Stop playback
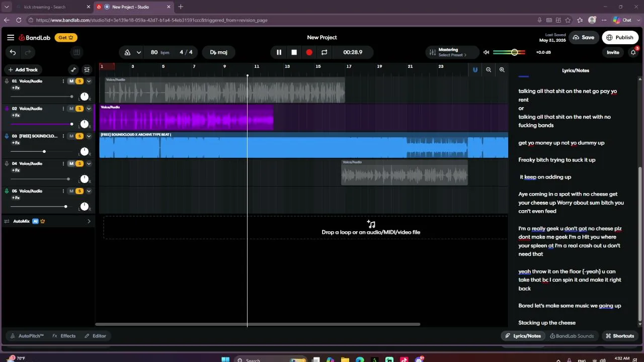Image resolution: width=644 pixels, height=362 pixels. 294,52
